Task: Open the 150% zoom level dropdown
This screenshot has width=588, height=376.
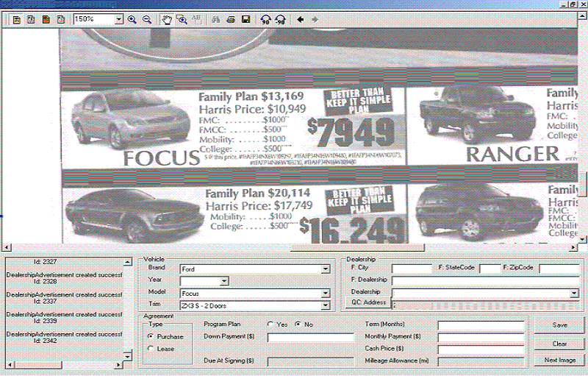Action: click(118, 19)
